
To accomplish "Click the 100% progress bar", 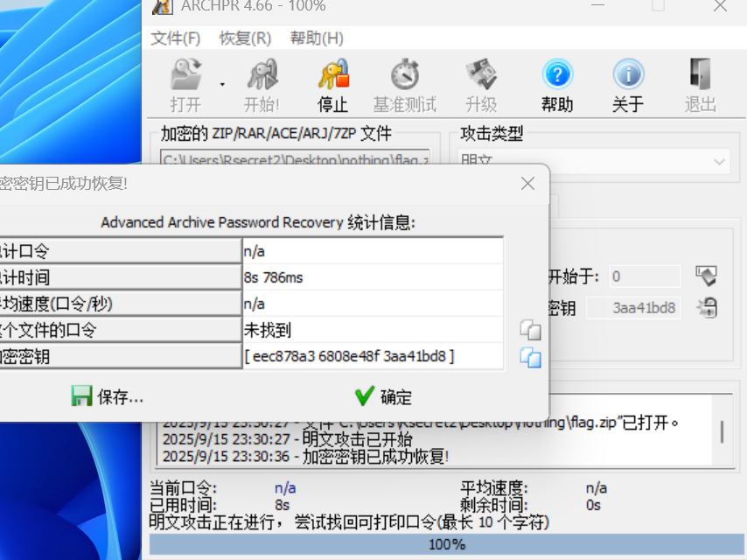I will (x=447, y=543).
